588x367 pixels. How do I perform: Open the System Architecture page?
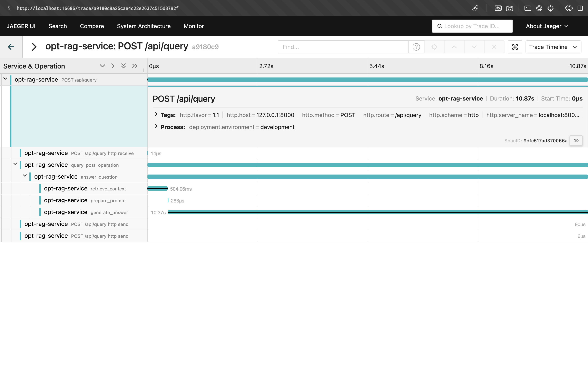point(144,26)
